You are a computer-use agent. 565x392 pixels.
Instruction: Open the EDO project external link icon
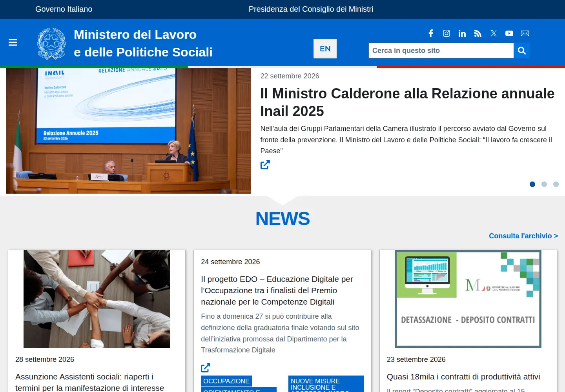(206, 368)
